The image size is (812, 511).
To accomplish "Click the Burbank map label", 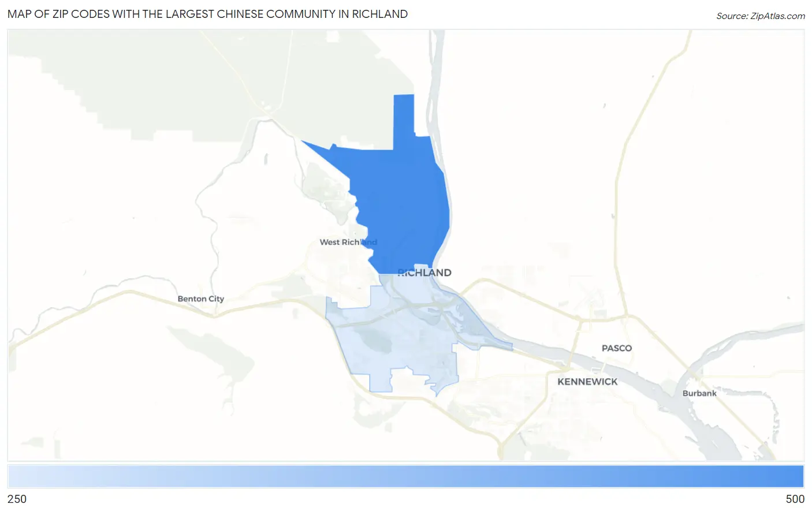I will pos(699,393).
